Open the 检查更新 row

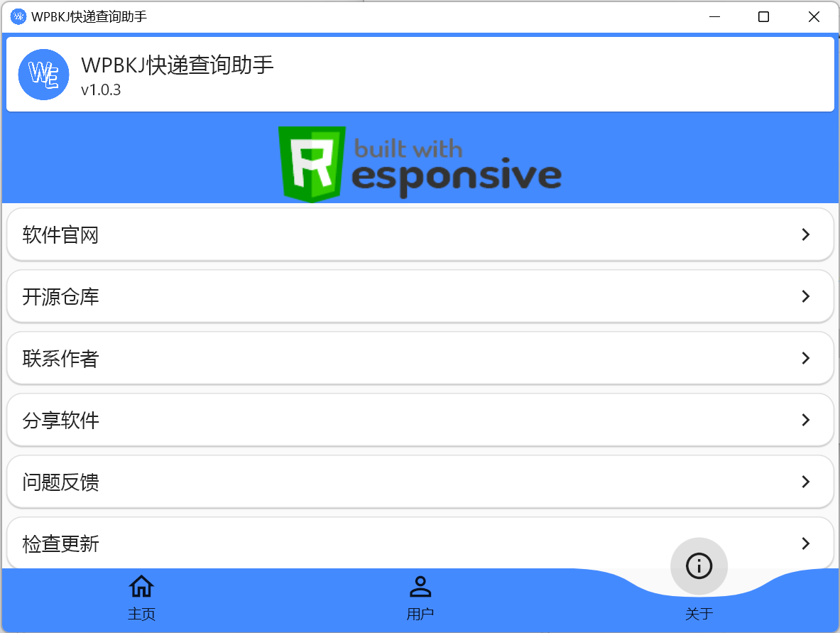(x=420, y=542)
